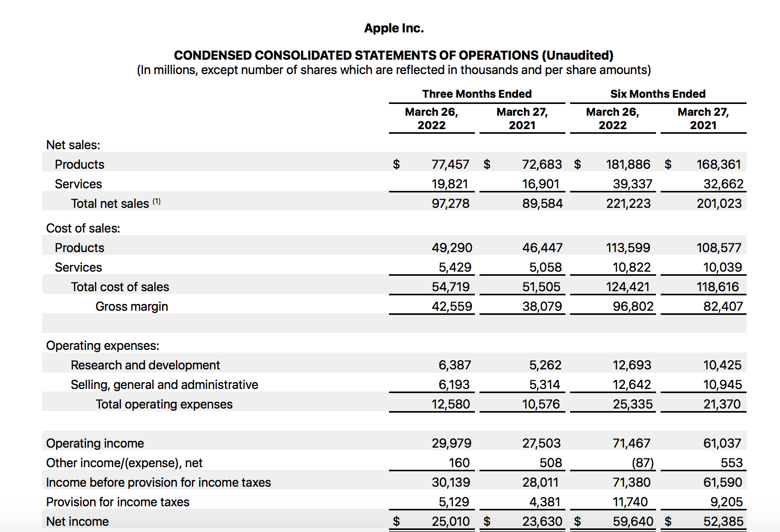Click the total cost of sales value 54,719
780x532 pixels.
pyautogui.click(x=451, y=287)
